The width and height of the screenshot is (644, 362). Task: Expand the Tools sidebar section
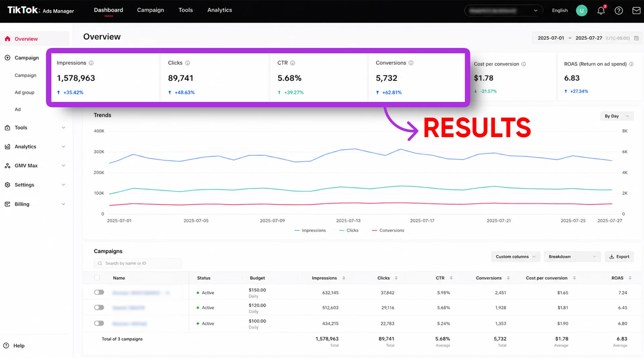pyautogui.click(x=63, y=128)
